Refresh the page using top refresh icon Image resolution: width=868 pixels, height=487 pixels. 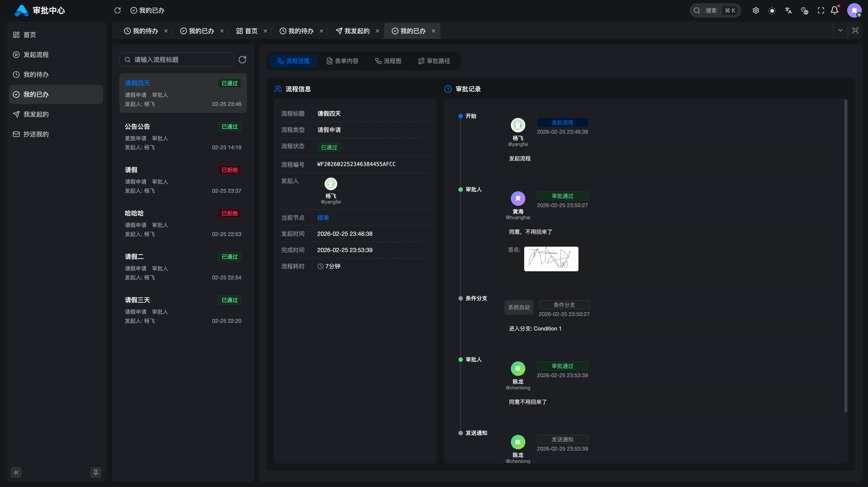[x=117, y=10]
